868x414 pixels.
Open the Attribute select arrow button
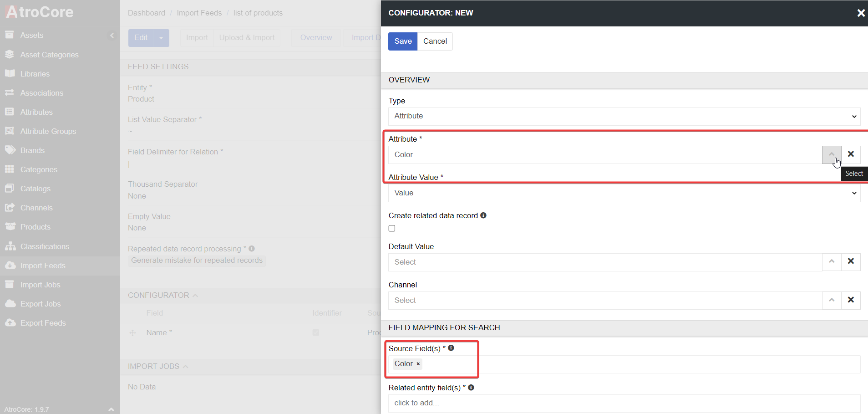click(x=831, y=154)
